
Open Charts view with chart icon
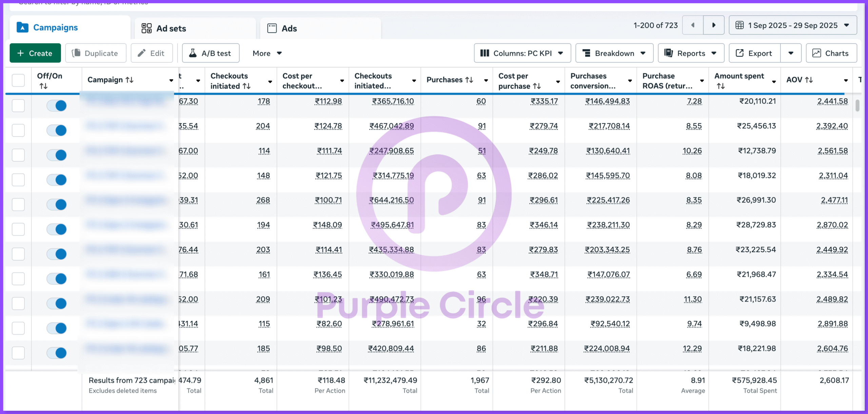[831, 53]
